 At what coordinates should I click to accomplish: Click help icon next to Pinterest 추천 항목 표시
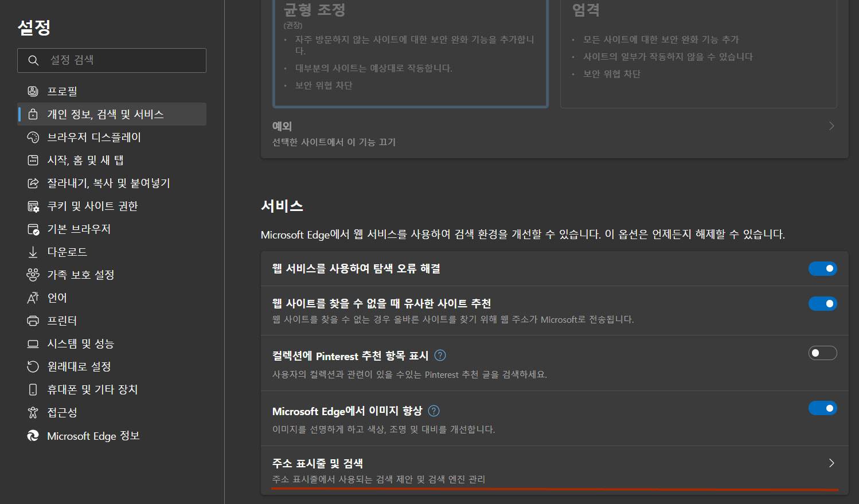tap(440, 355)
